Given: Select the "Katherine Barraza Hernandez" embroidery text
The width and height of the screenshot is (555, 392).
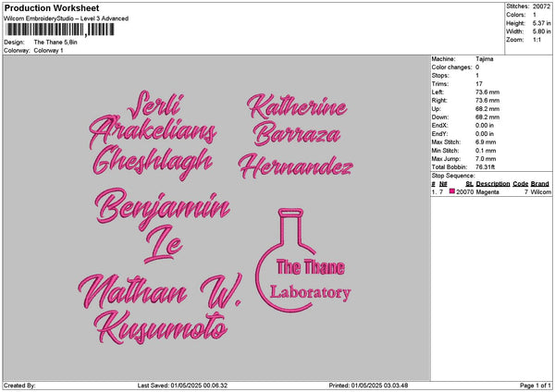Looking at the screenshot, I should coord(294,136).
